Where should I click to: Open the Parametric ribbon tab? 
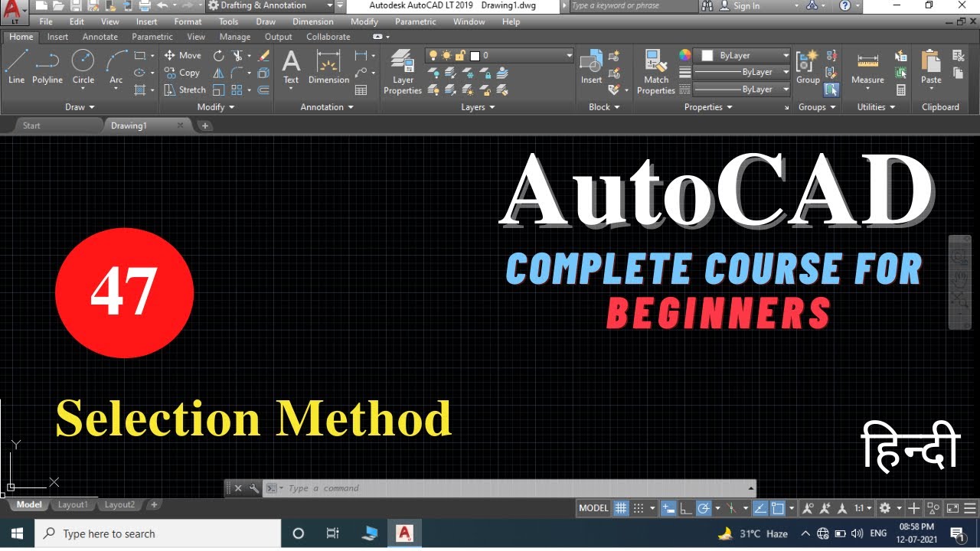point(152,37)
